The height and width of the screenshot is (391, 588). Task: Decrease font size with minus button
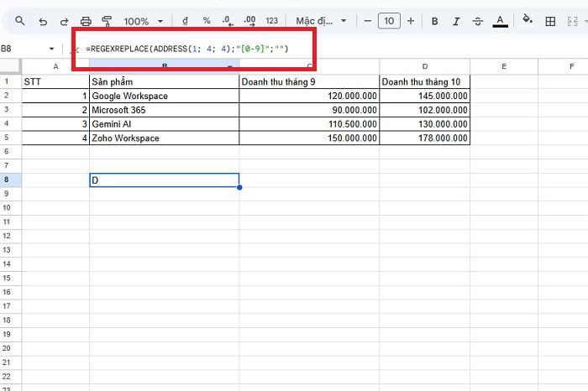coord(368,21)
